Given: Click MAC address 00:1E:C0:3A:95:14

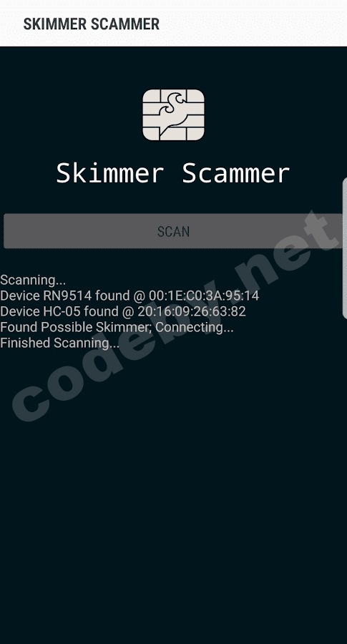Looking at the screenshot, I should point(204,296).
